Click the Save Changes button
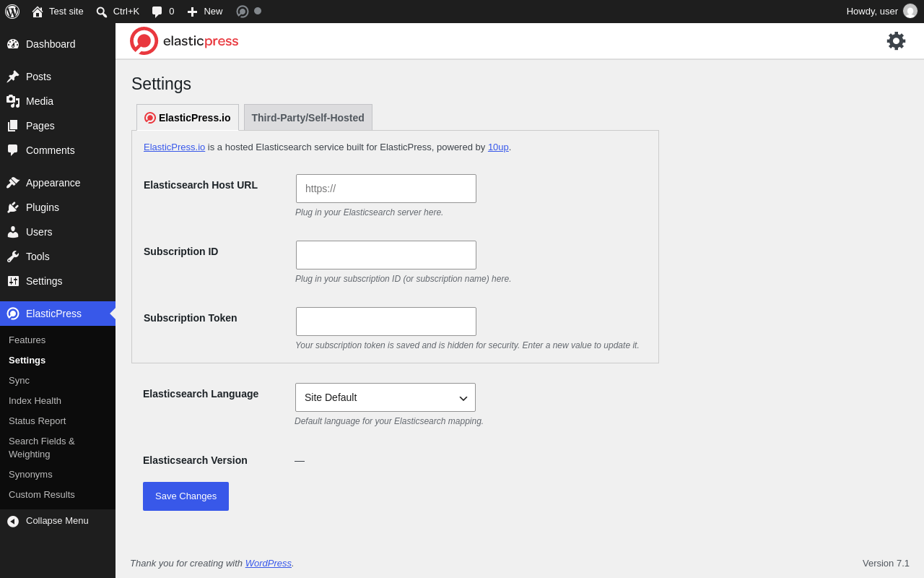 (186, 496)
